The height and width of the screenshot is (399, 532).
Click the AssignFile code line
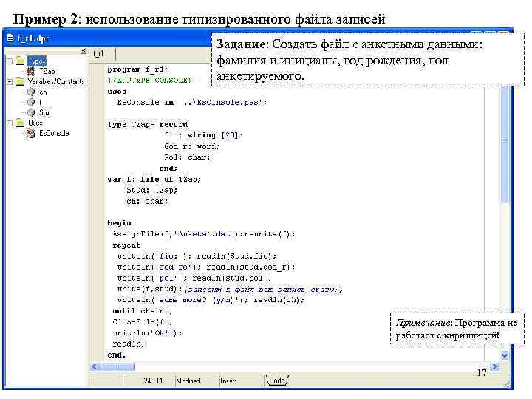tap(204, 234)
